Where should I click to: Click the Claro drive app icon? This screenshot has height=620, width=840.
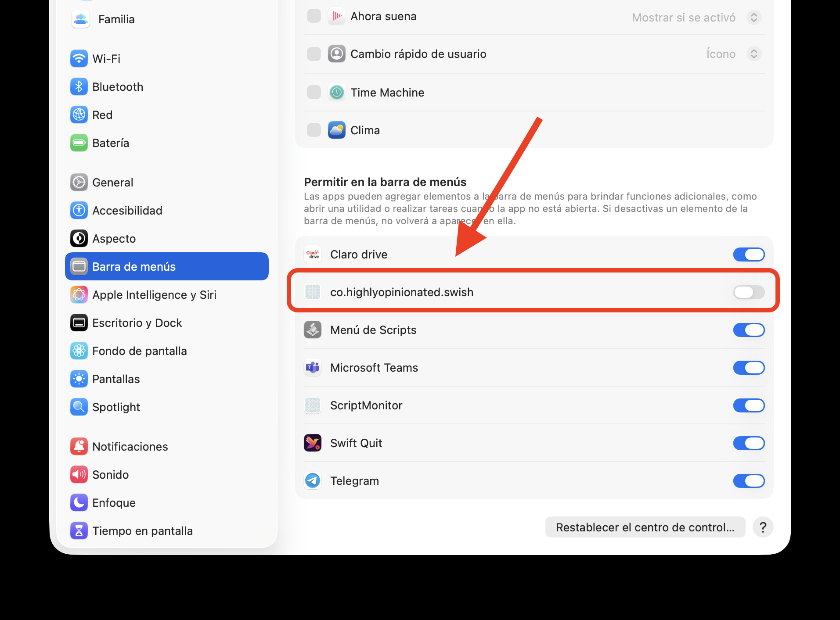pos(313,254)
